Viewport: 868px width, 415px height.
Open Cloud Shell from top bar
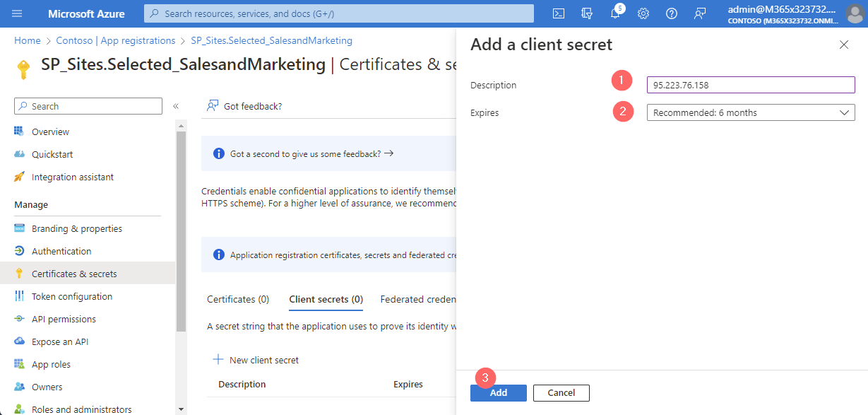point(559,13)
